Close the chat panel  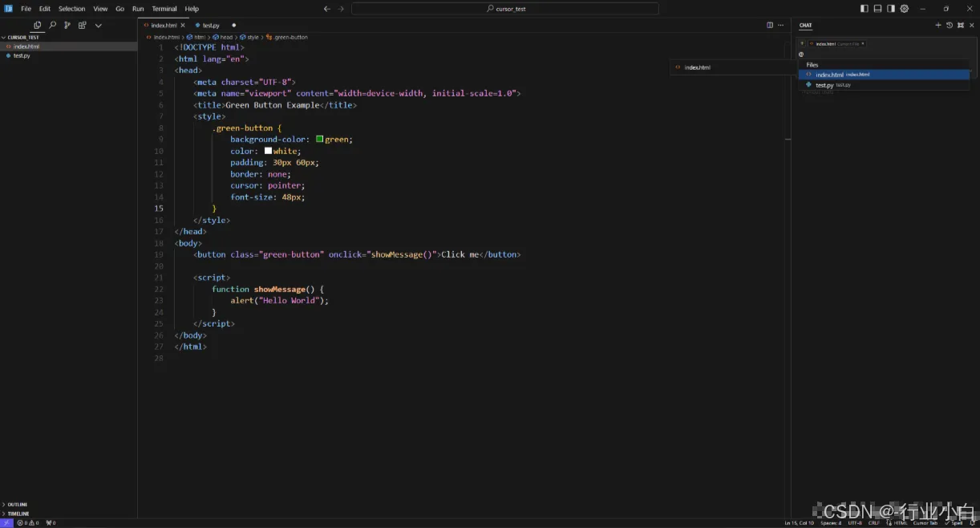pos(971,25)
